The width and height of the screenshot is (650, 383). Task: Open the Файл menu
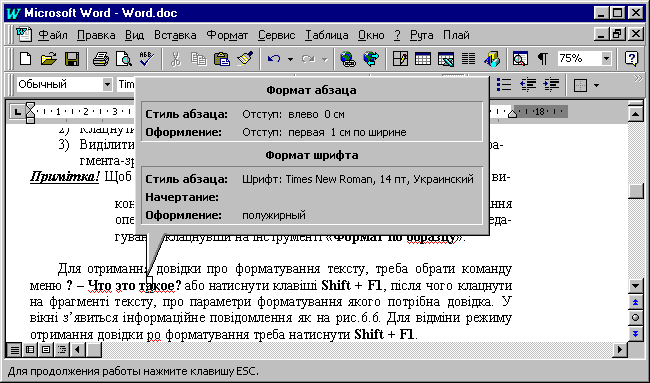point(53,35)
